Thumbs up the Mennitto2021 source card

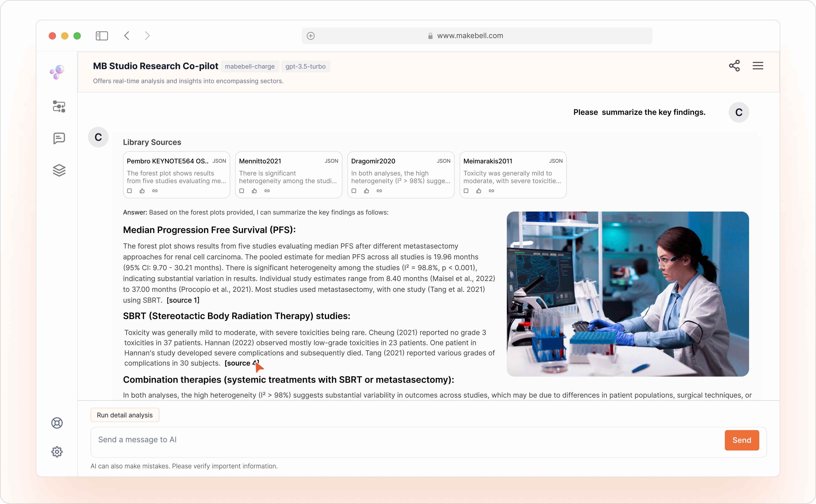254,191
